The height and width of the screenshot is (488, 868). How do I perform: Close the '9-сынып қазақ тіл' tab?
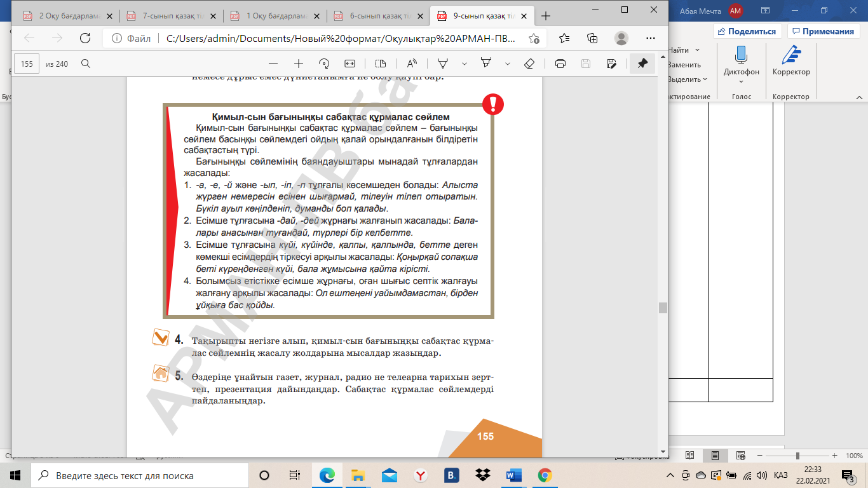(524, 16)
